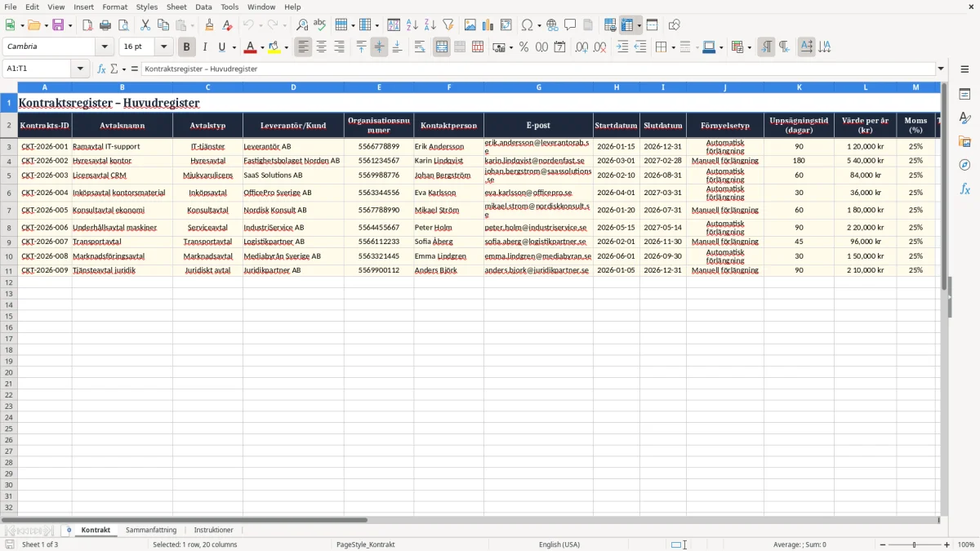Screen dimensions: 980x551
Task: Open Find & Replace icon
Action: [x=302, y=25]
